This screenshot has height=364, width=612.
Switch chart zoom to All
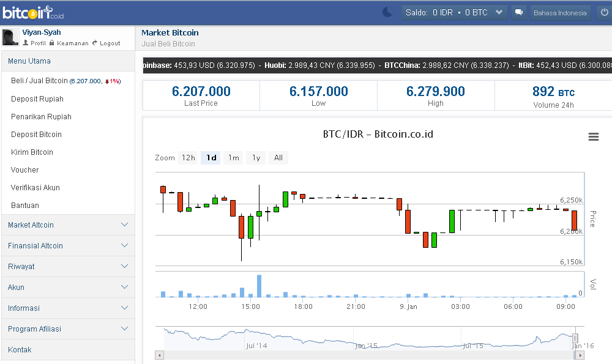(278, 157)
